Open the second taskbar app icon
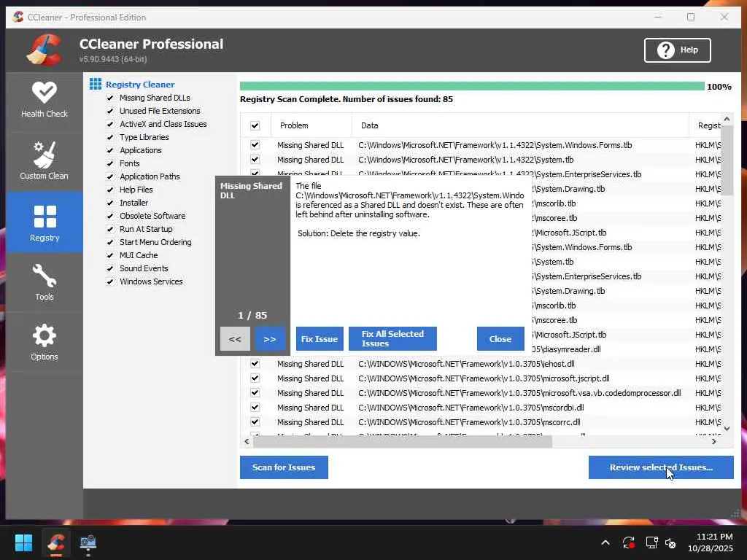 point(88,542)
